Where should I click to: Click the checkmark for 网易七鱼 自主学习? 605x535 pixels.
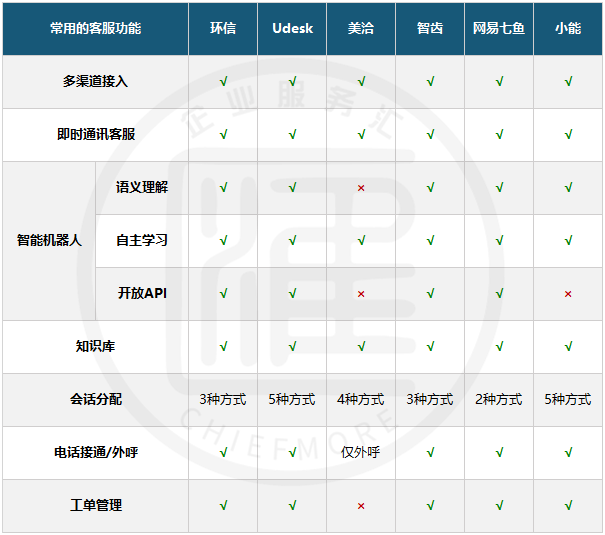pos(500,240)
